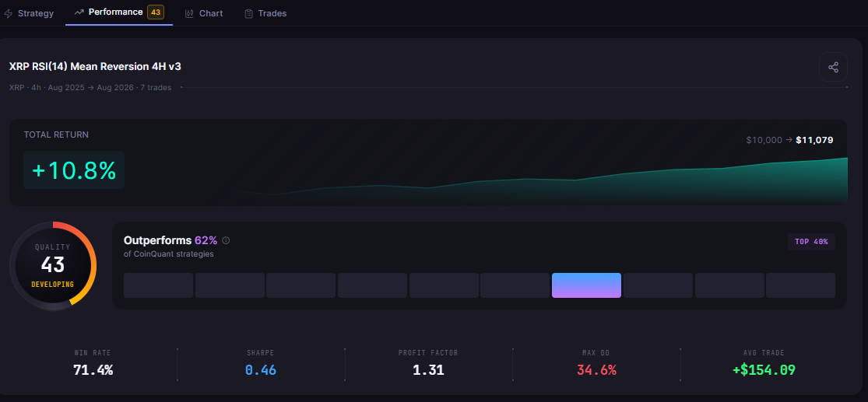Click the Avg Trade +$154.09 value
Screen dimensions: 868x402
click(x=764, y=370)
